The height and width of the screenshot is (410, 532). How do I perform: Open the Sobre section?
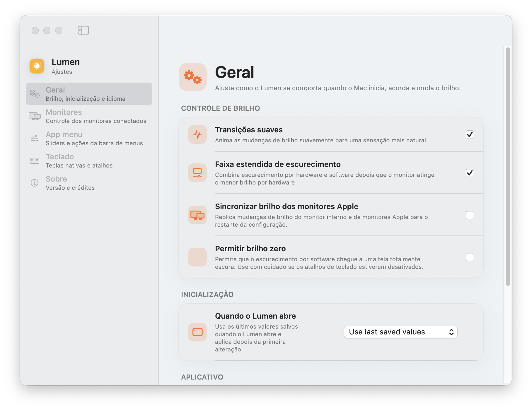point(89,183)
